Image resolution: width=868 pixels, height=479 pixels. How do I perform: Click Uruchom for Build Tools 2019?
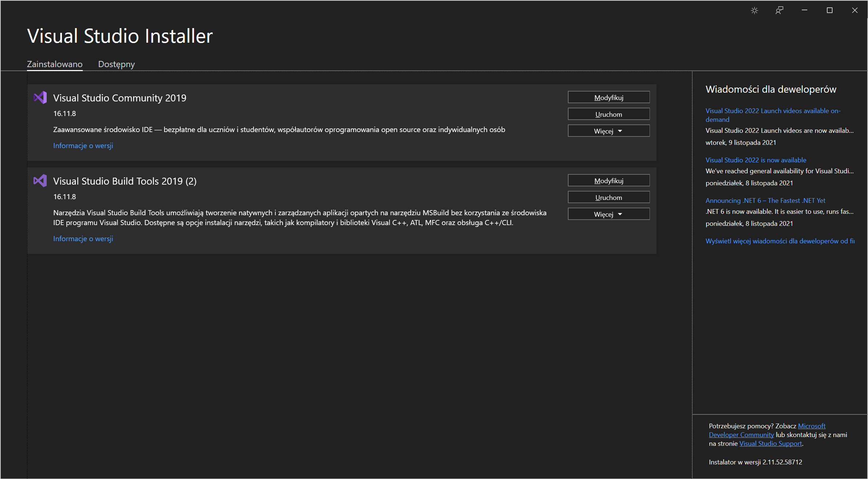click(x=609, y=197)
